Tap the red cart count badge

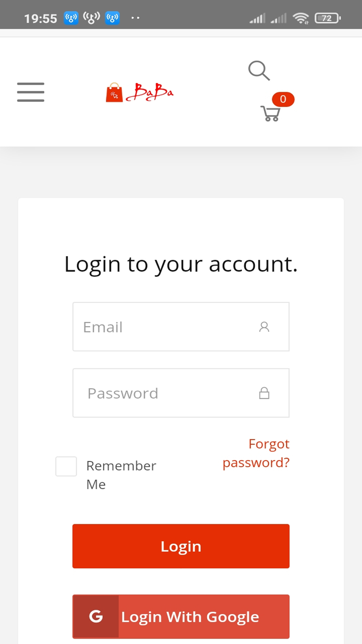(283, 99)
